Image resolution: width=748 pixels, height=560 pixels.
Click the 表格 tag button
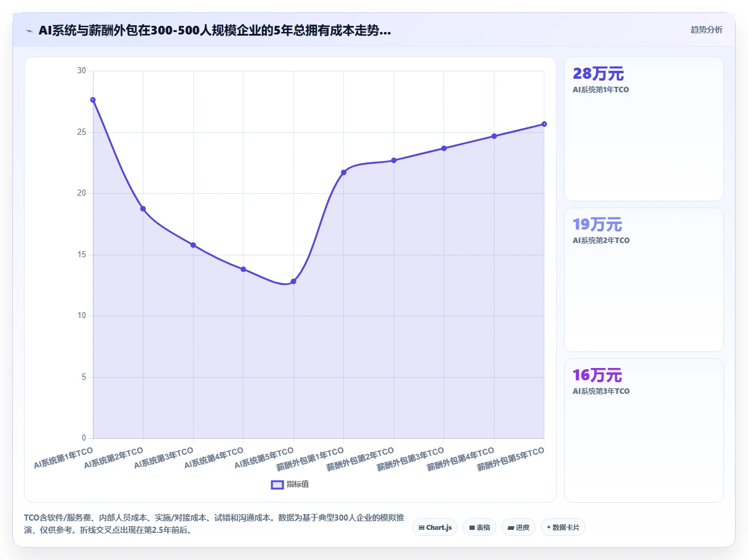click(479, 527)
